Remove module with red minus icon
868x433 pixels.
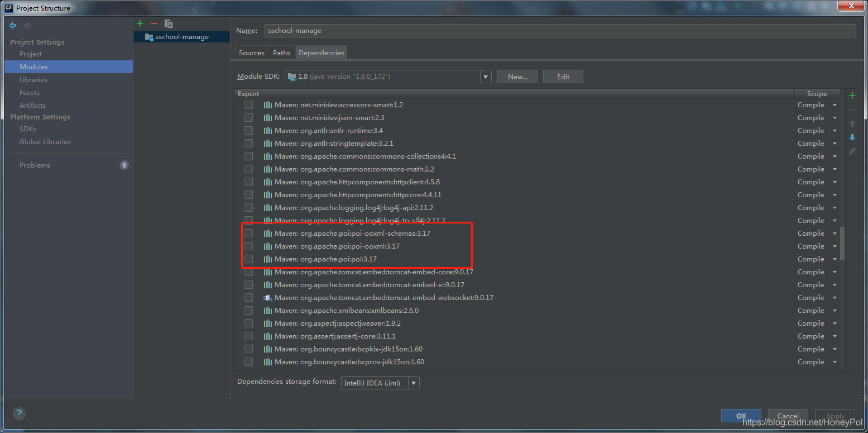pos(154,23)
